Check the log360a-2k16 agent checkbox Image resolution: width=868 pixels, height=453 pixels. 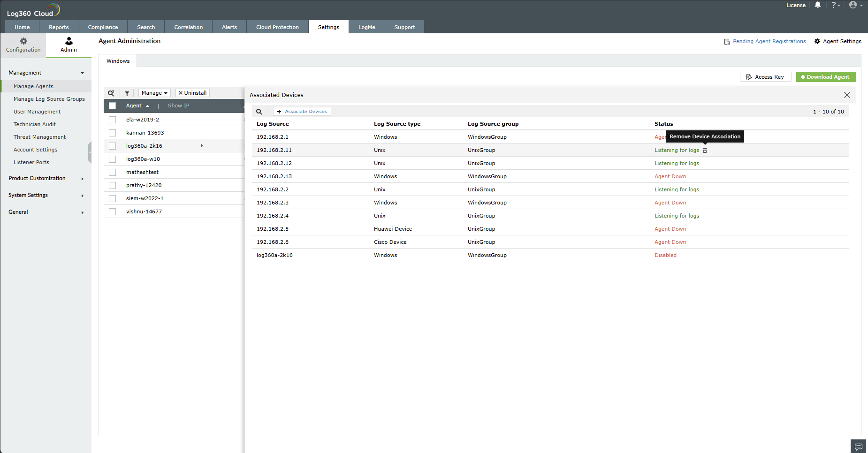[x=113, y=146]
